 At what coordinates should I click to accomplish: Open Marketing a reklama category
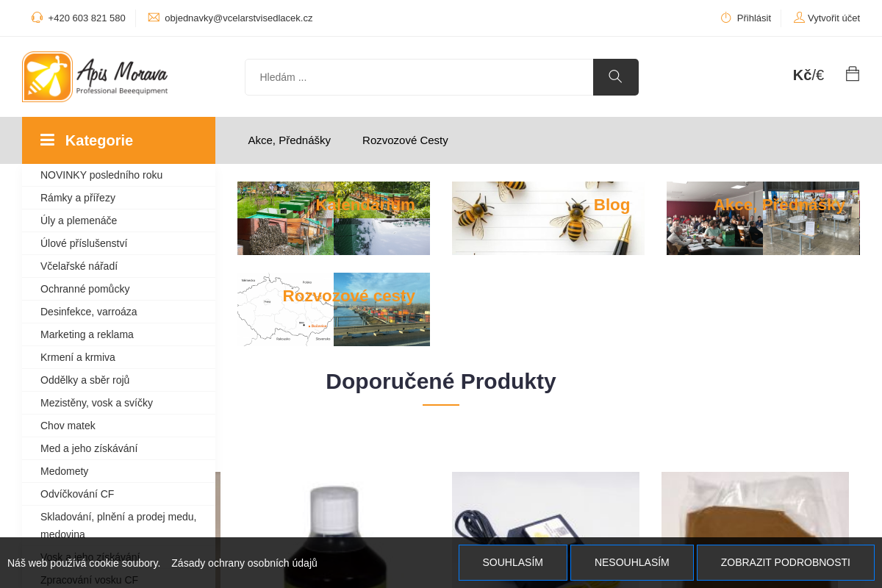tap(87, 334)
